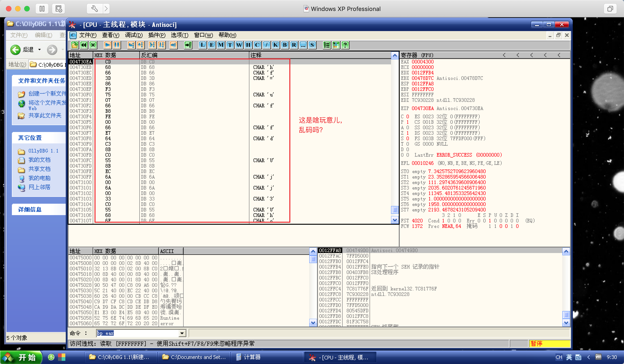Screen dimensions: 624x364
Task: Open the 调试(D) debug menu
Action: (133, 35)
